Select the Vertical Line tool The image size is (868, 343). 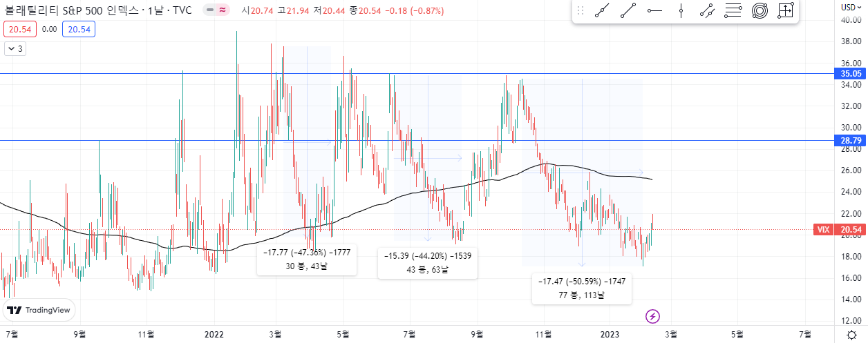[681, 10]
